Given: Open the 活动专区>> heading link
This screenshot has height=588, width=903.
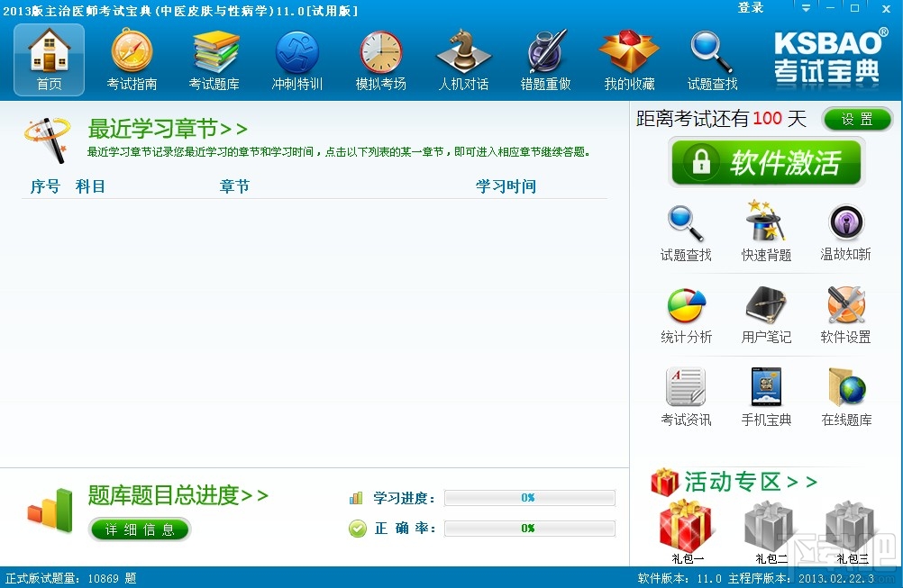Looking at the screenshot, I should tap(751, 482).
